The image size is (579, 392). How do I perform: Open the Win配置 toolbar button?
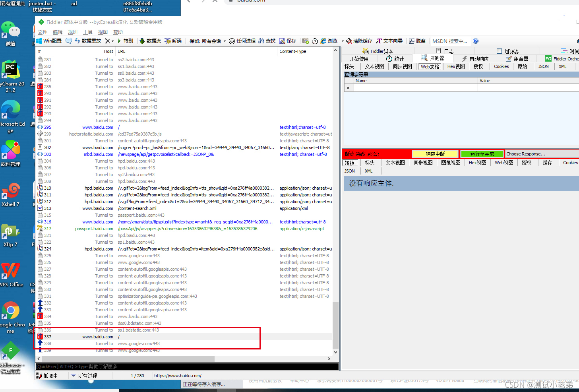[49, 41]
